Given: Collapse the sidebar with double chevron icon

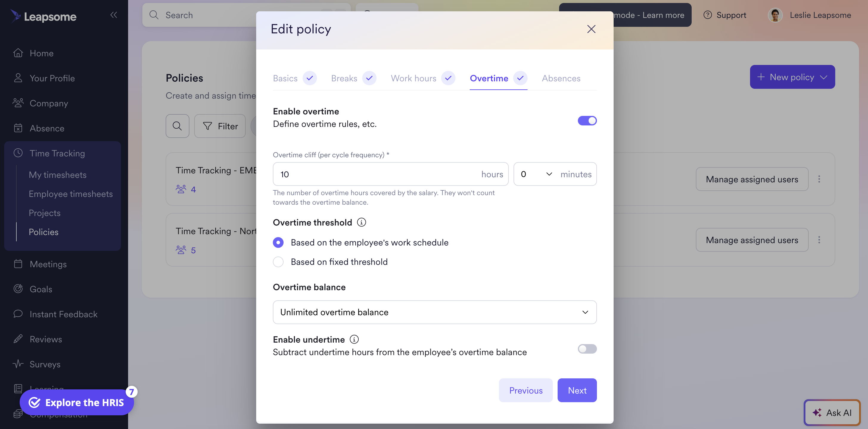Looking at the screenshot, I should pos(113,15).
